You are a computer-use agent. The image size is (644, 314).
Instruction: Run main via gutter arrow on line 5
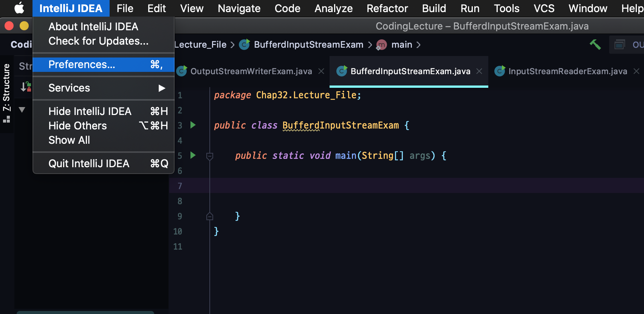pos(193,155)
